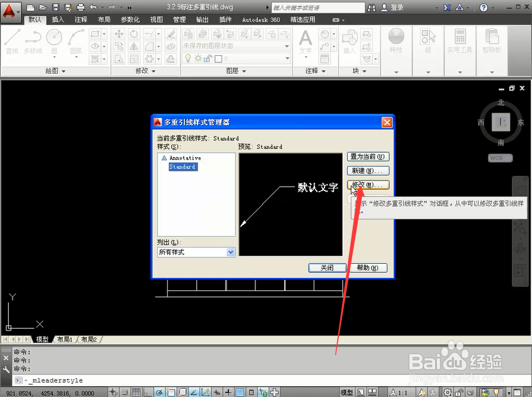Viewport: 532px width, 397px height.
Task: Open the 参数化 ribbon tab
Action: pyautogui.click(x=130, y=19)
